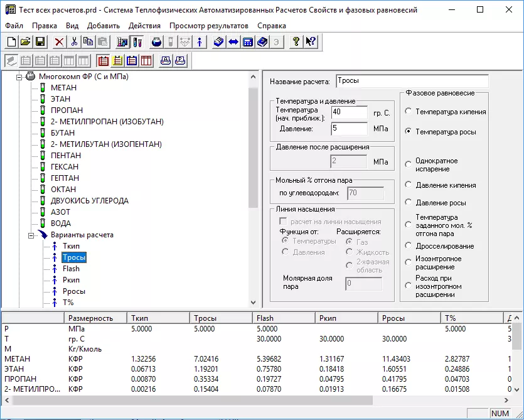Select the 'Flash' calculation variant in tree
524x420 pixels.
[x=71, y=269]
